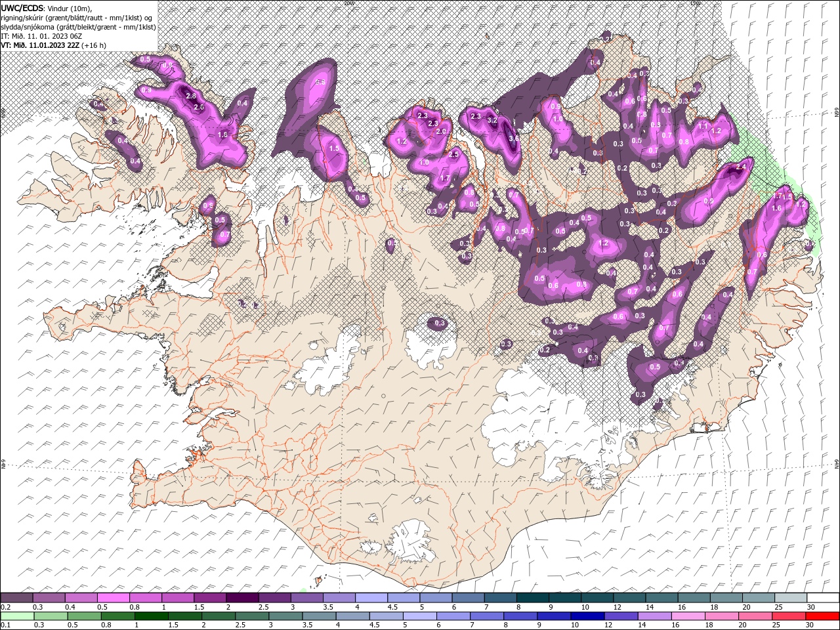
Task: Select green swatch between 0.5 and 0.8, lower scale
Action: [x=84, y=616]
